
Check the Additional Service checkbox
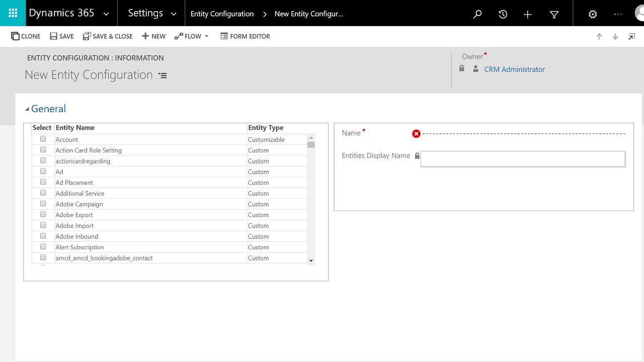pos(43,193)
